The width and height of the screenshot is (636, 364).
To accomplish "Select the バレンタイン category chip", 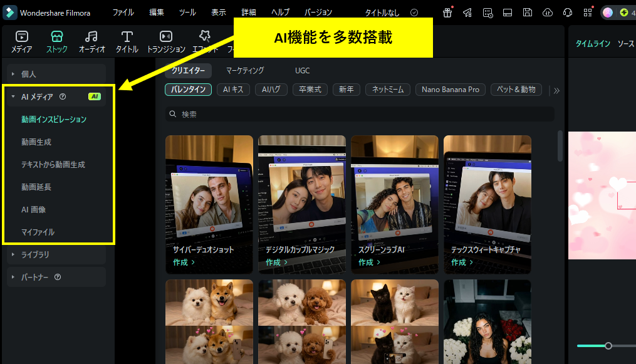I will pyautogui.click(x=189, y=90).
